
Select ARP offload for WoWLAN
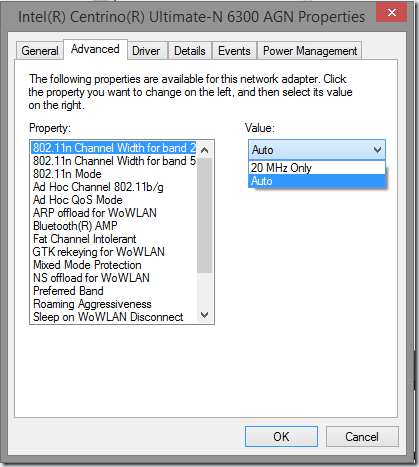tap(114, 213)
